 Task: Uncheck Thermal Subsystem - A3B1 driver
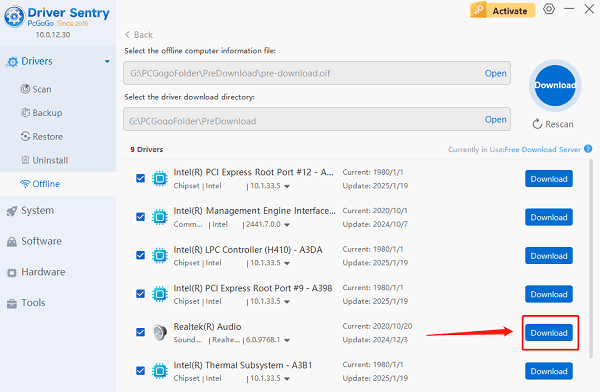[x=140, y=371]
